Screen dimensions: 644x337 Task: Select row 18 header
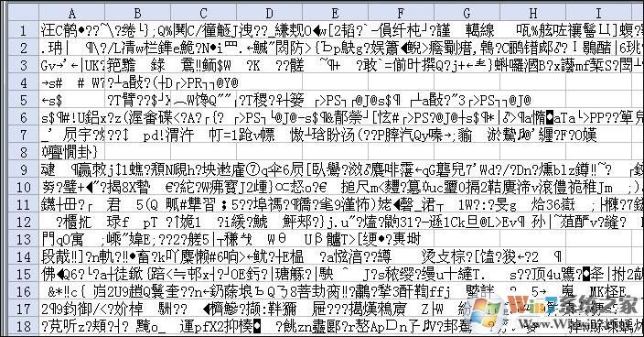point(24,326)
